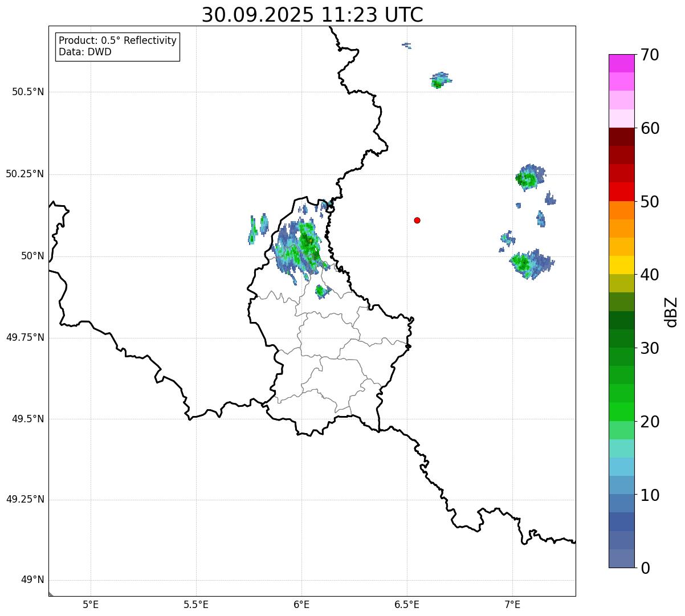Click the 49°N latitude label
Image resolution: width=685 pixels, height=616 pixels.
(x=32, y=580)
